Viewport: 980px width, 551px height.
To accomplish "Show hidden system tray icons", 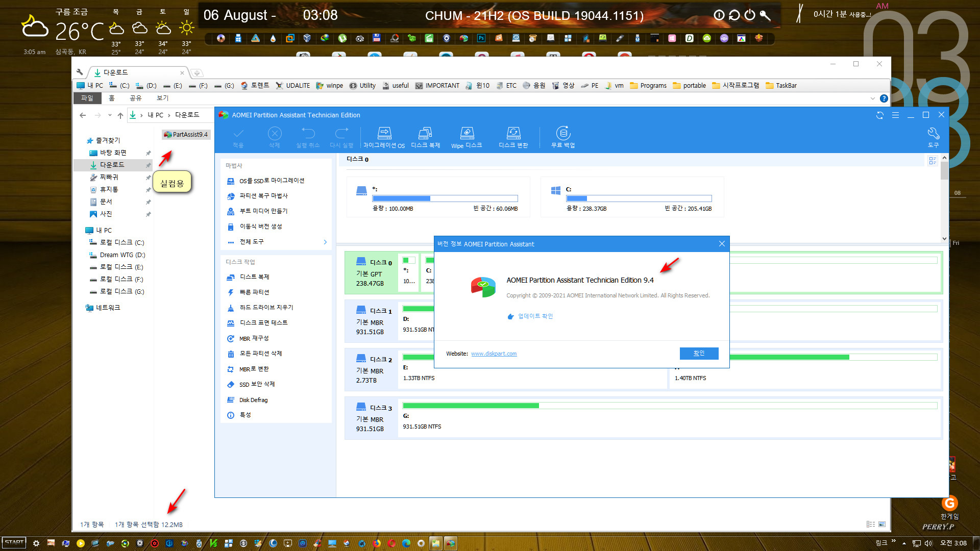I will (904, 543).
